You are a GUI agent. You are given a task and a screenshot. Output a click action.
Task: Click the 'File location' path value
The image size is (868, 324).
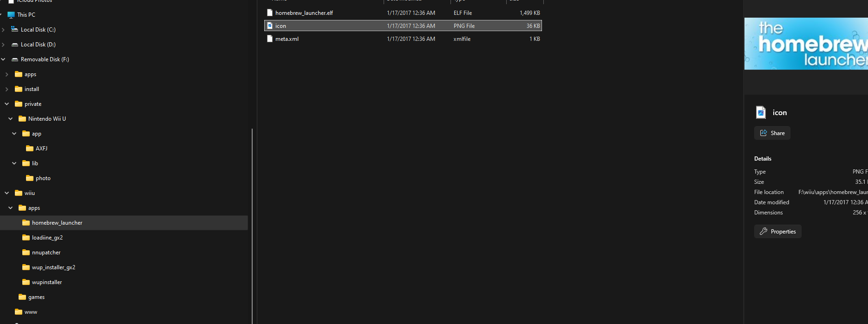[x=833, y=192]
